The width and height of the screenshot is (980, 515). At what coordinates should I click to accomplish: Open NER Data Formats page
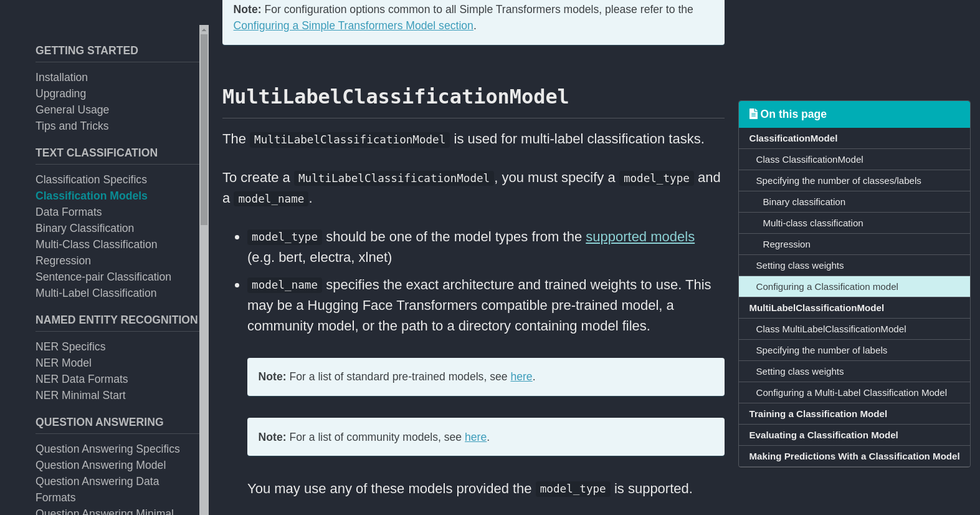tap(82, 379)
